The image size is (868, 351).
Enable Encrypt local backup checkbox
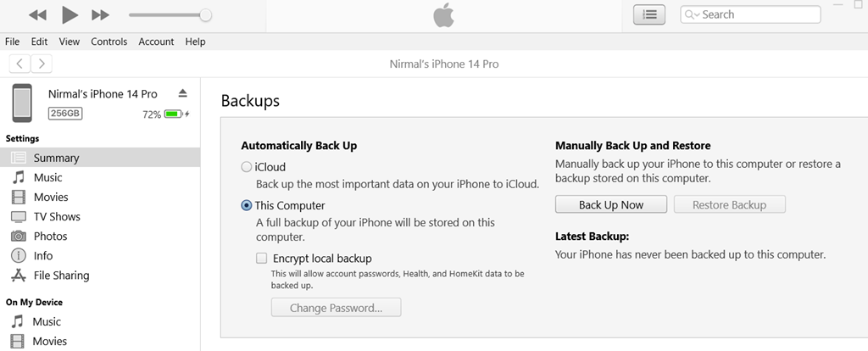coord(261,258)
